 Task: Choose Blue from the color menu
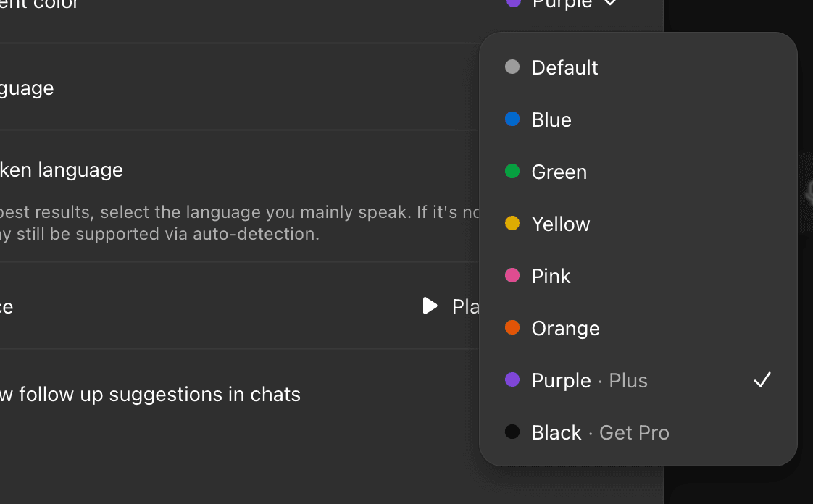638,119
